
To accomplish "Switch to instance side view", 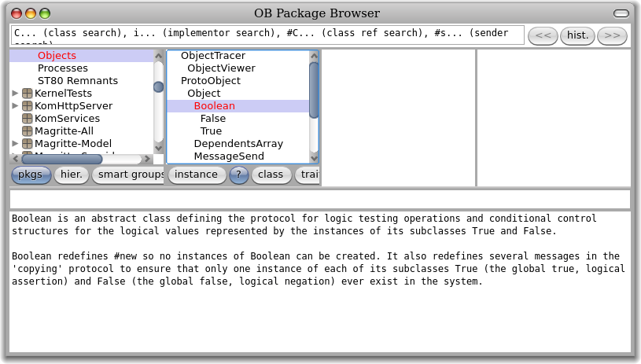I will 196,175.
